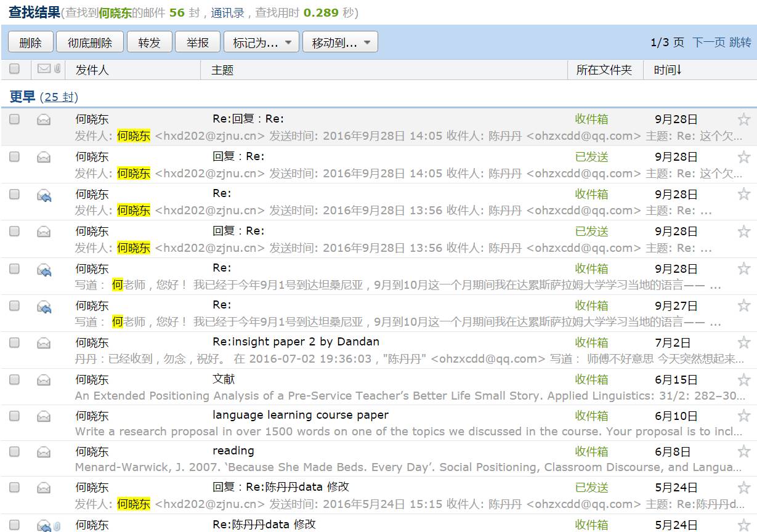
Task: Star the first 'Re:回复：Re:' email
Action: click(743, 119)
